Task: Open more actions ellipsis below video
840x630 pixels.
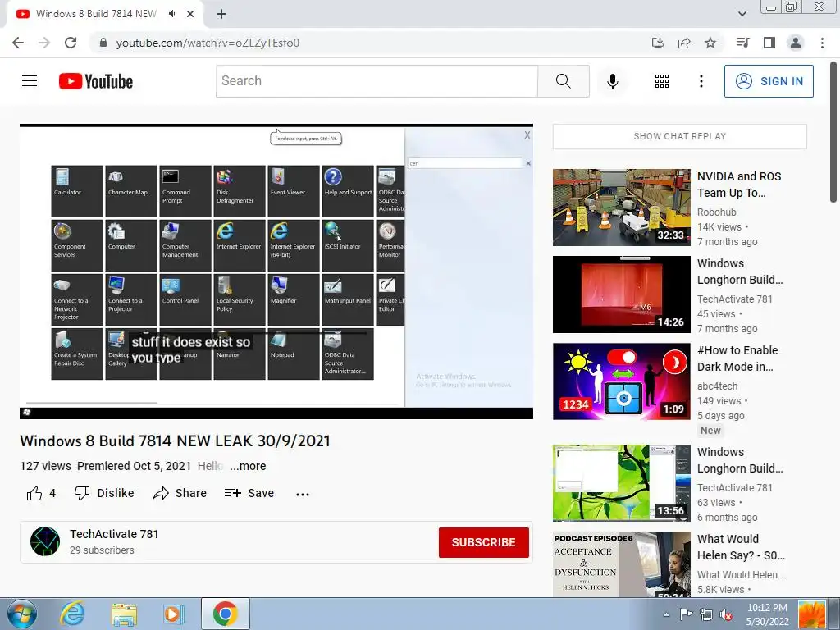Action: point(303,494)
